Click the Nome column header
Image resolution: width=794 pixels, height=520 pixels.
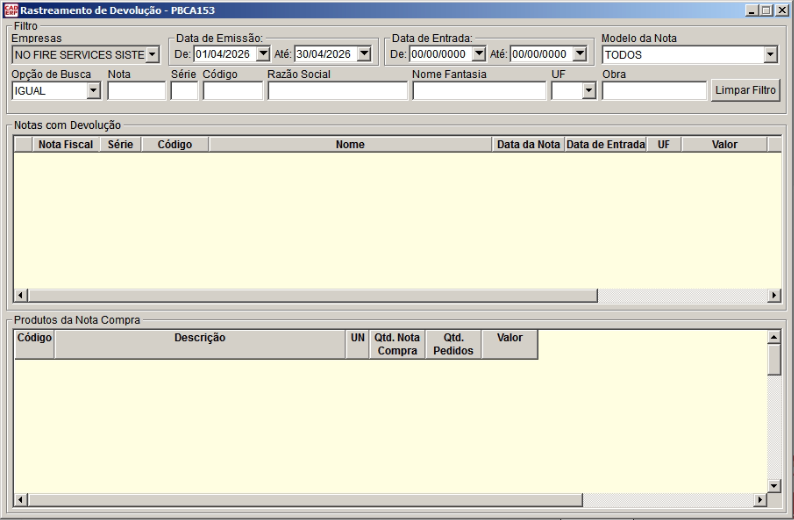tap(350, 144)
